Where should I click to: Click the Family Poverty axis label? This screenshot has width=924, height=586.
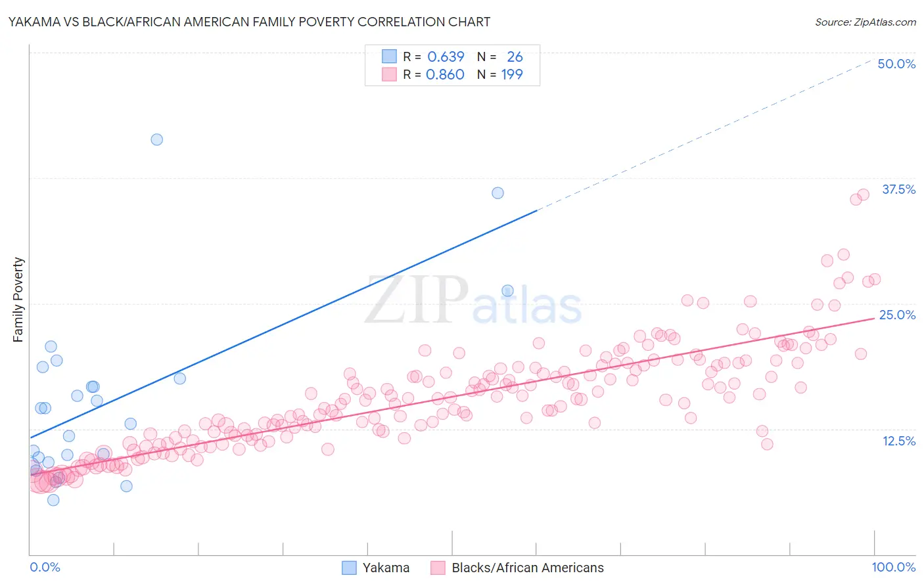[x=18, y=300]
